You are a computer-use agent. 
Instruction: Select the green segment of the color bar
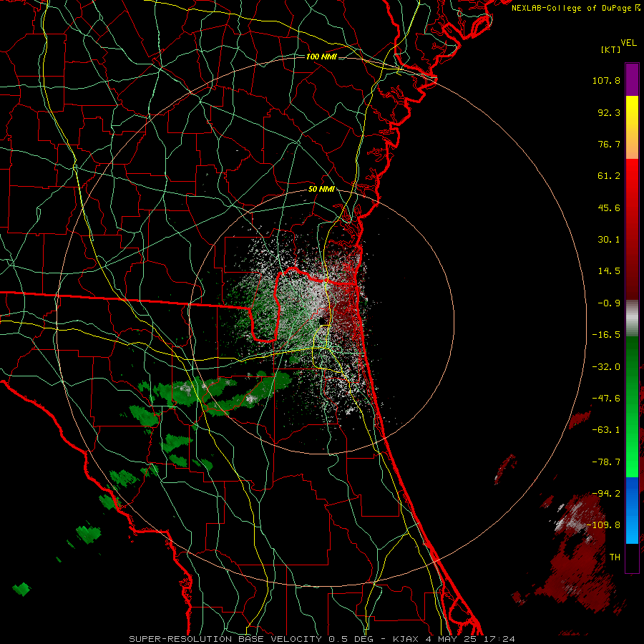[x=632, y=406]
